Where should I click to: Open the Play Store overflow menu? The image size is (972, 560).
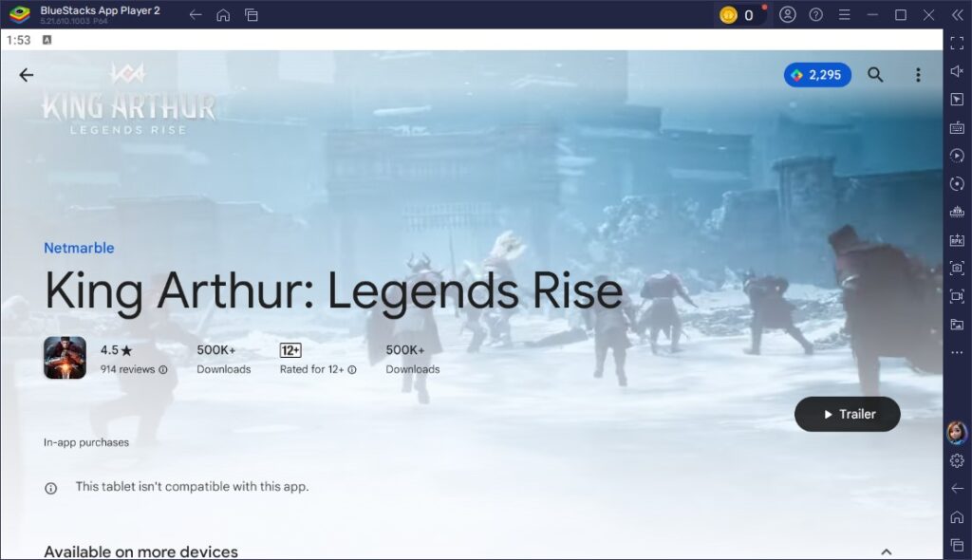click(916, 74)
